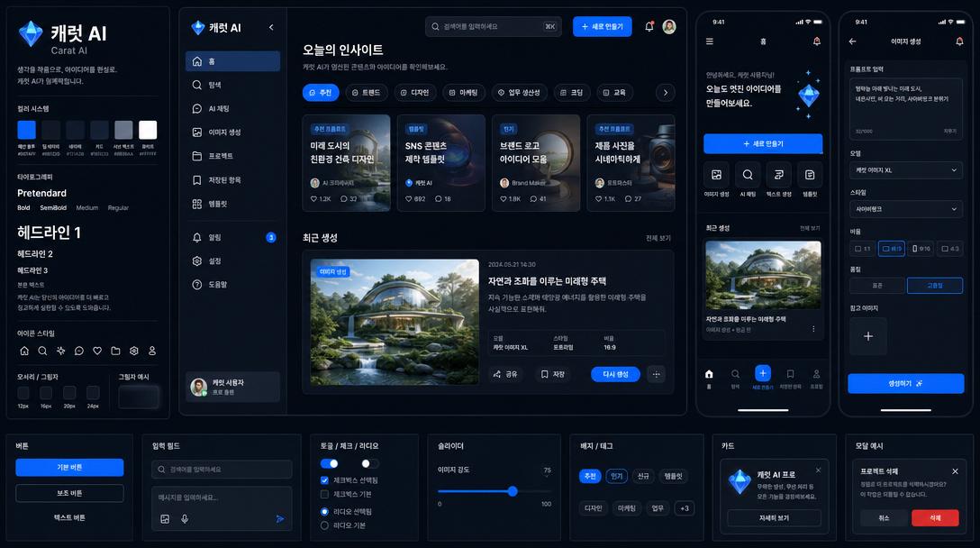Viewport: 980px width, 548px height.
Task: Tap 생성하기 button on mobile image screen
Action: point(905,383)
